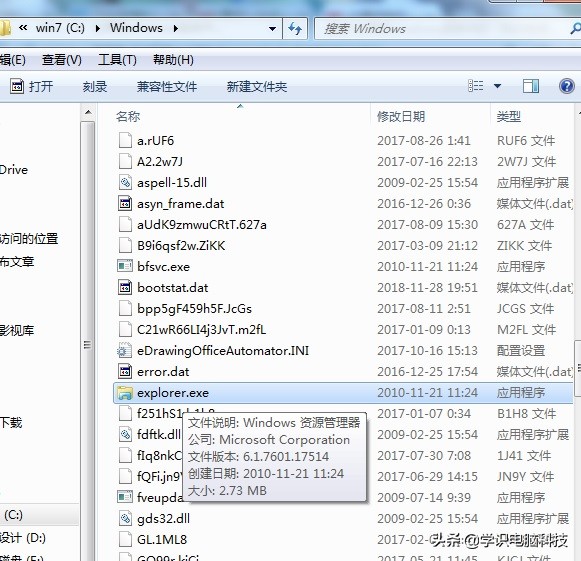The height and width of the screenshot is (561, 581).
Task: Sort by the 类型 column header
Action: coord(509,117)
